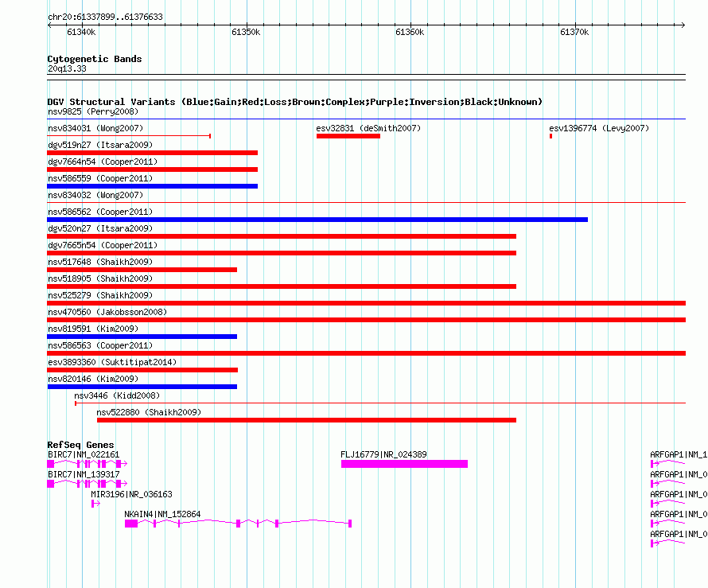Click the nsv470560 (Jakobsson2008) label
The height and width of the screenshot is (588, 708).
pyautogui.click(x=107, y=312)
